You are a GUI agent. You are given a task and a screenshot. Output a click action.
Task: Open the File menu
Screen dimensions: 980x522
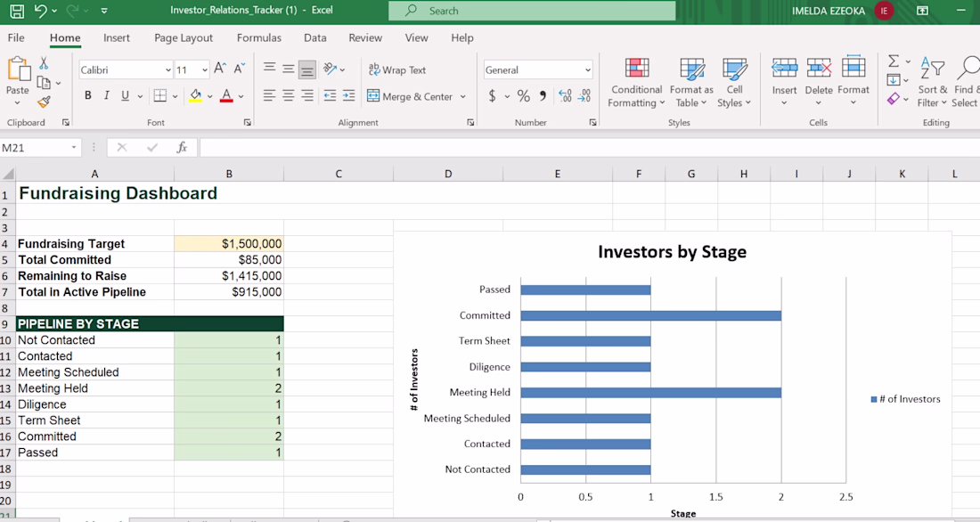point(16,37)
